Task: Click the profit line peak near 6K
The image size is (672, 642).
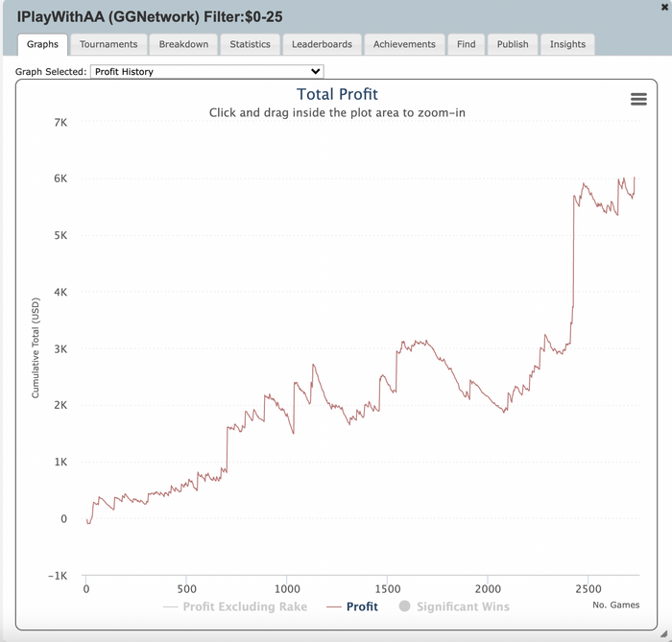Action: coord(635,178)
